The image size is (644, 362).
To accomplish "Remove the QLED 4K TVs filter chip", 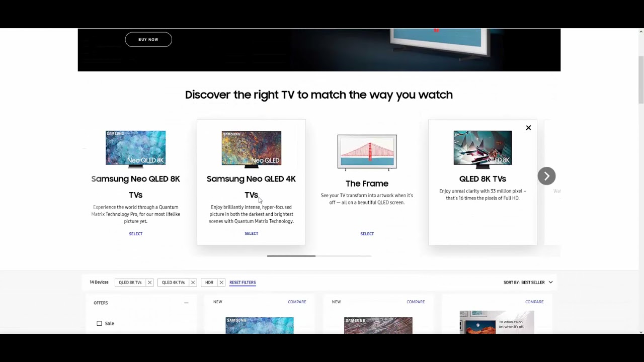I will point(193,283).
